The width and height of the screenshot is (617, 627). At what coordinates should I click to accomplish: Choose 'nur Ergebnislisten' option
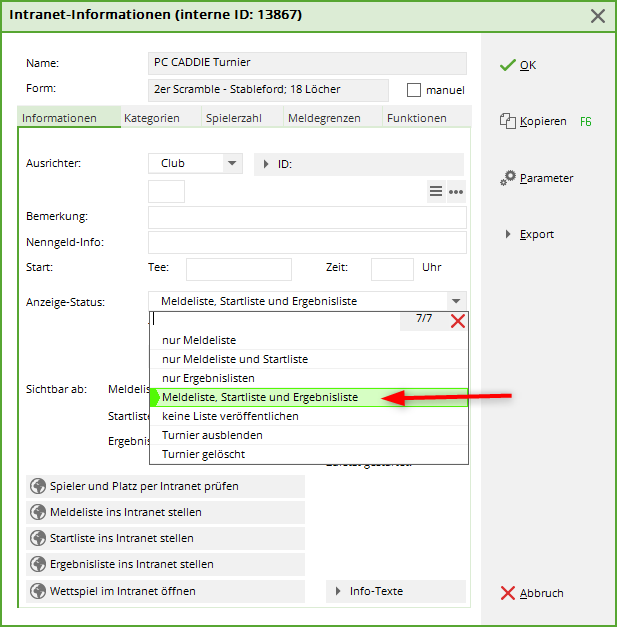coord(309,378)
